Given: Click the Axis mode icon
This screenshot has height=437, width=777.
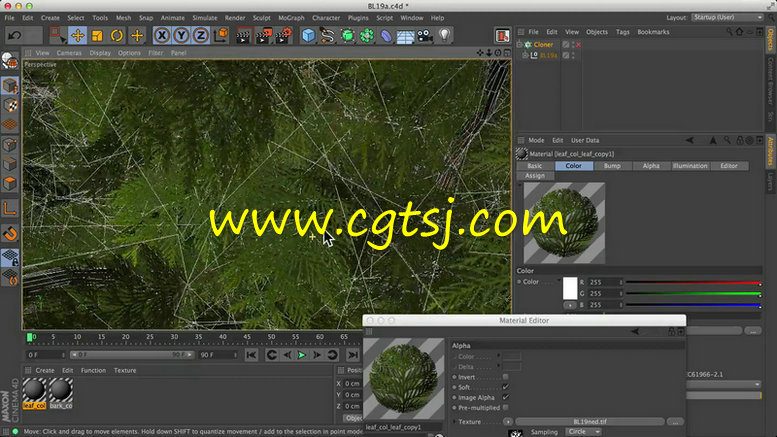Looking at the screenshot, I should (x=9, y=209).
